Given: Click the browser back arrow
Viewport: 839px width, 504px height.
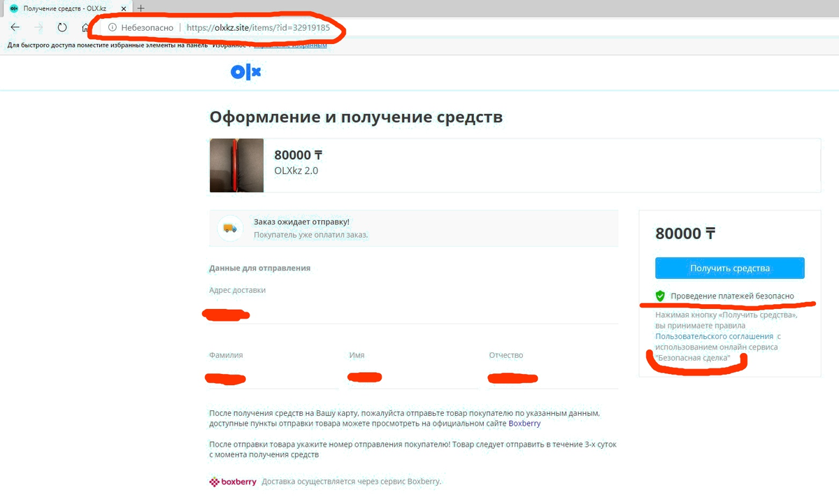Looking at the screenshot, I should pyautogui.click(x=15, y=27).
